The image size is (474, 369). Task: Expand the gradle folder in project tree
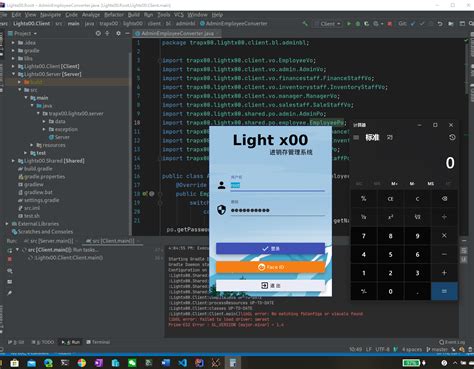13,51
